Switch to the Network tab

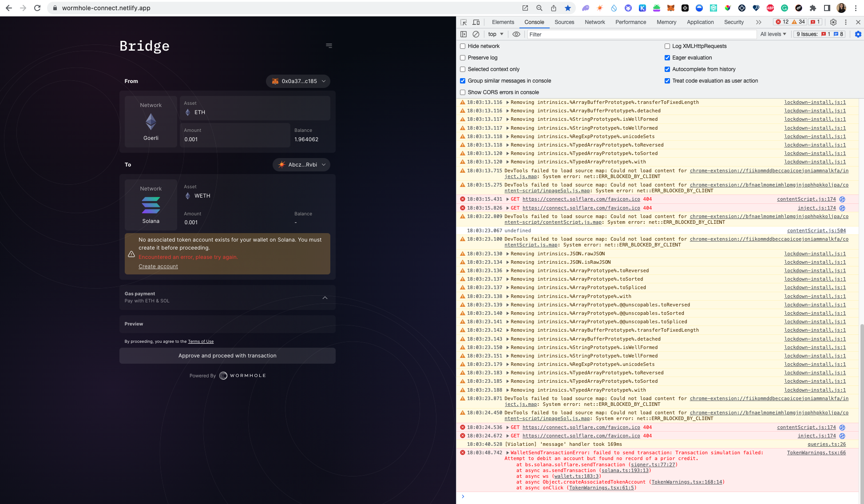point(594,22)
